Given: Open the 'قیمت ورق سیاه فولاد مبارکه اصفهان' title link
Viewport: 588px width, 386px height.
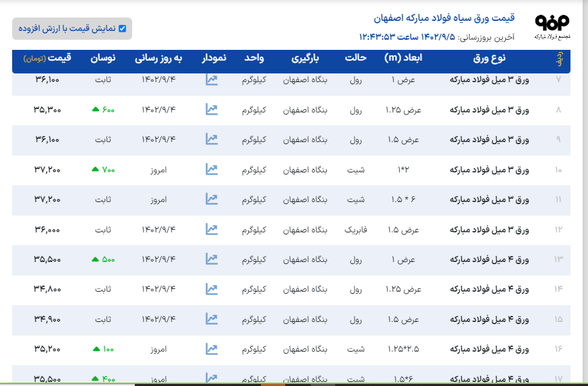Looking at the screenshot, I should (x=444, y=18).
